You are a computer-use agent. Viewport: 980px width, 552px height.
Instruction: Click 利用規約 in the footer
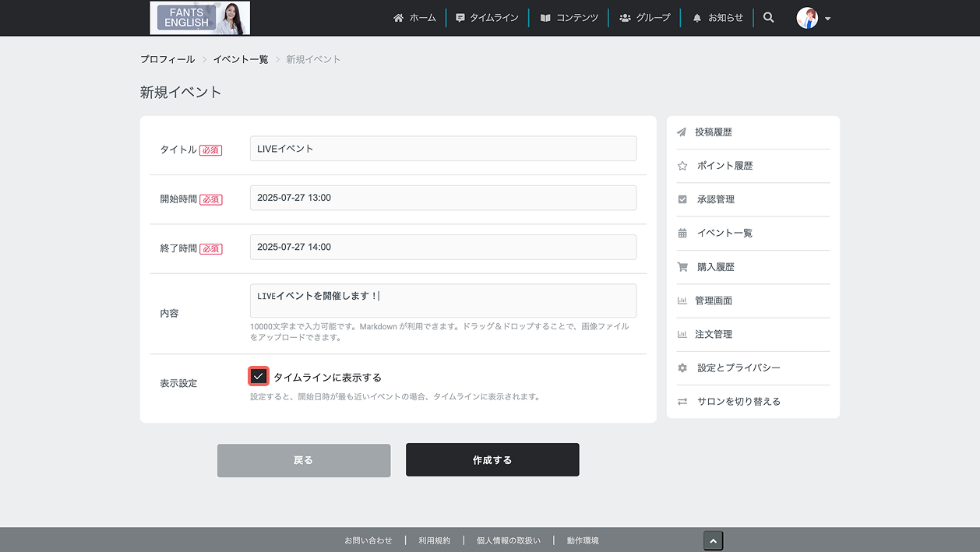click(434, 540)
